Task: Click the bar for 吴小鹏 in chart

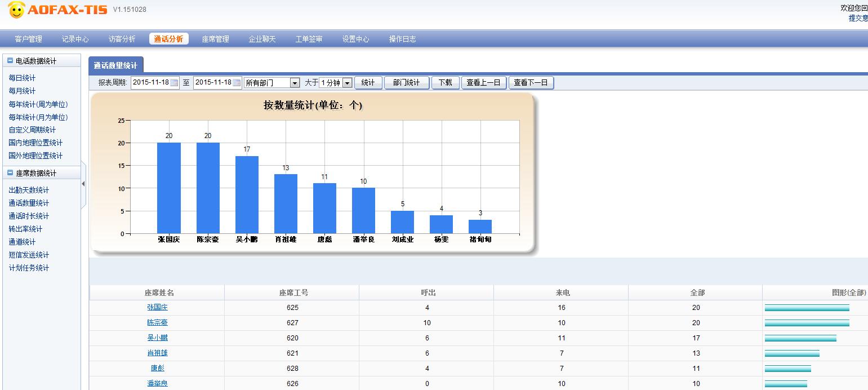Action: coord(247,194)
